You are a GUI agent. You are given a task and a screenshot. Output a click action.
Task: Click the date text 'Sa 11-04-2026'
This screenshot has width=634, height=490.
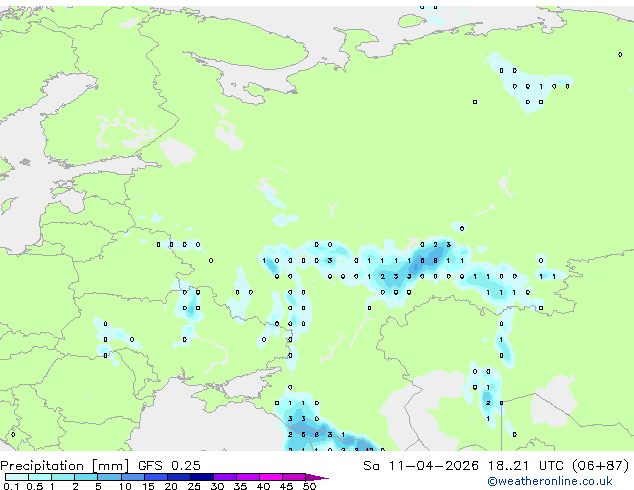pyautogui.click(x=421, y=466)
